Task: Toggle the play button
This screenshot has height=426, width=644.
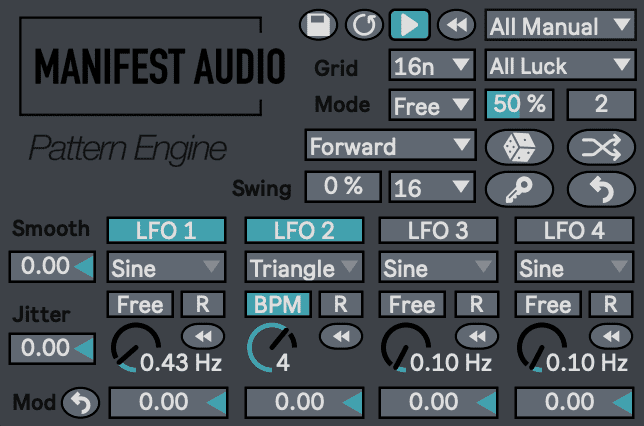Action: [x=409, y=25]
